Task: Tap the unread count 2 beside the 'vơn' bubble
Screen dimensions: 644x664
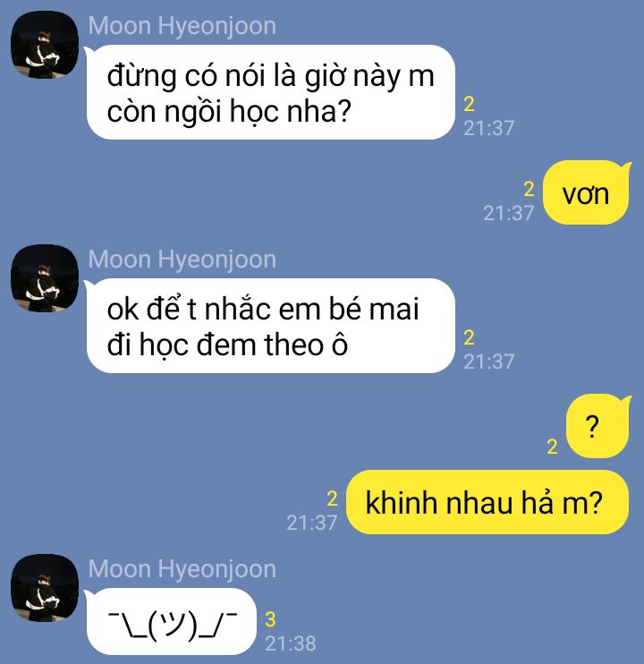Action: 529,189
